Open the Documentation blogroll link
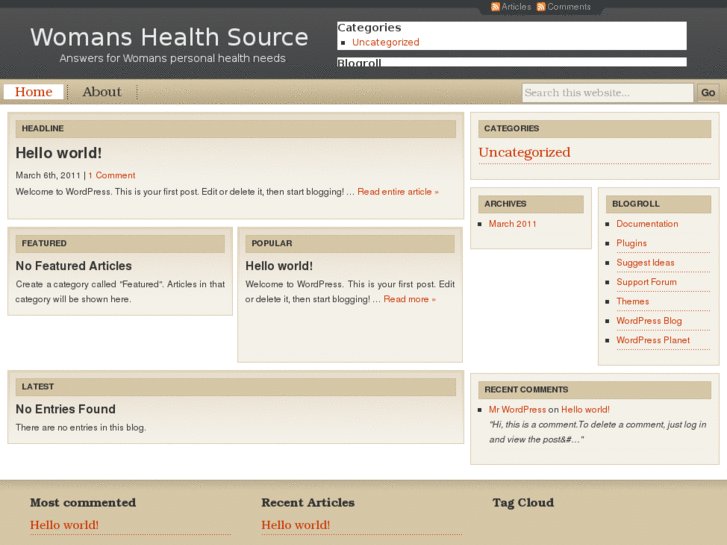 647,224
